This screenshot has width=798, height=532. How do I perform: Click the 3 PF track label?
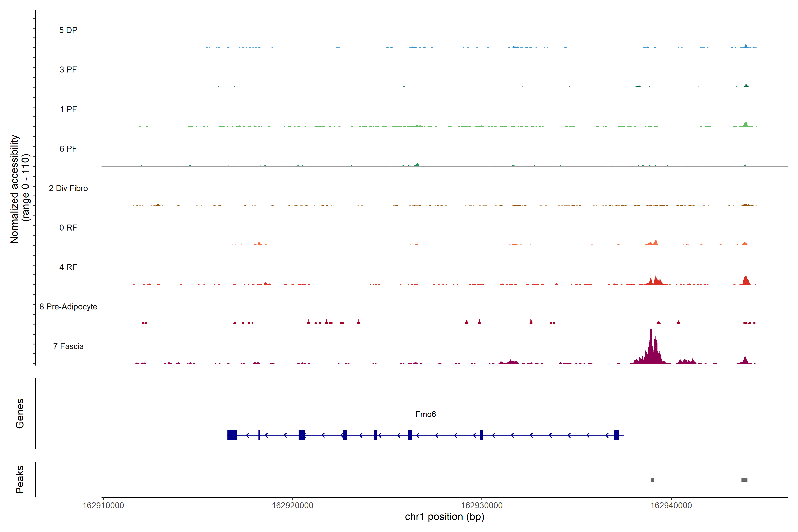tap(68, 70)
